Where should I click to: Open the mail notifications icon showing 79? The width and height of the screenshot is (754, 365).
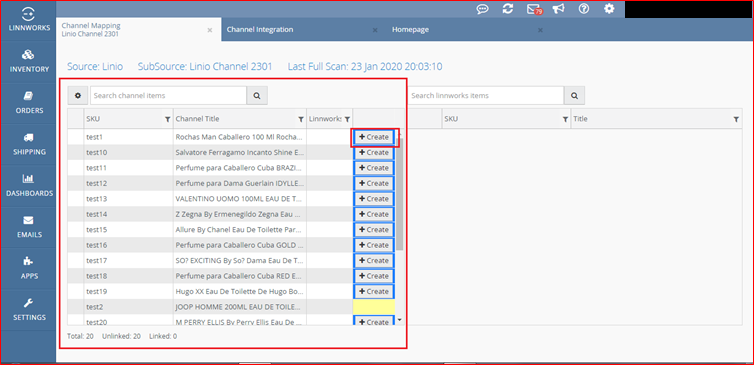tap(534, 9)
